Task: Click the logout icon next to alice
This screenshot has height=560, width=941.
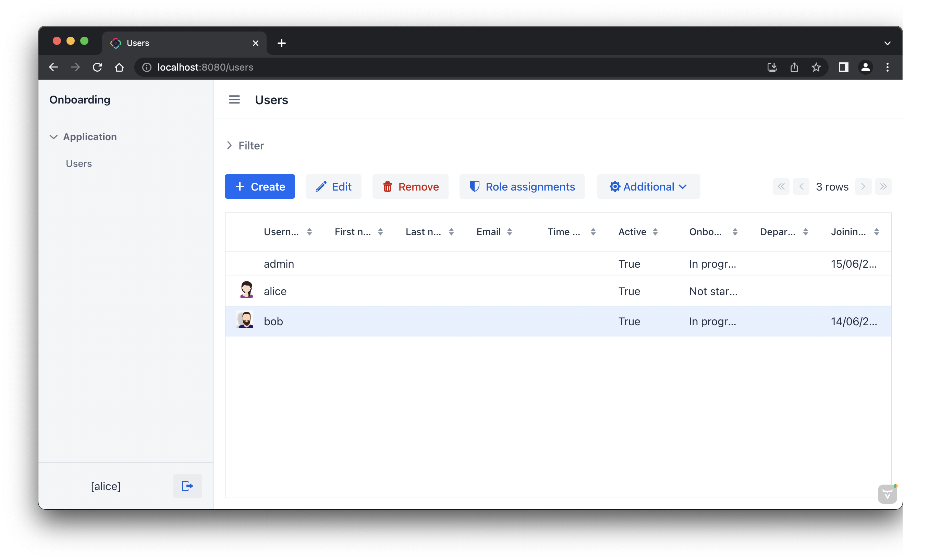Action: click(x=187, y=486)
